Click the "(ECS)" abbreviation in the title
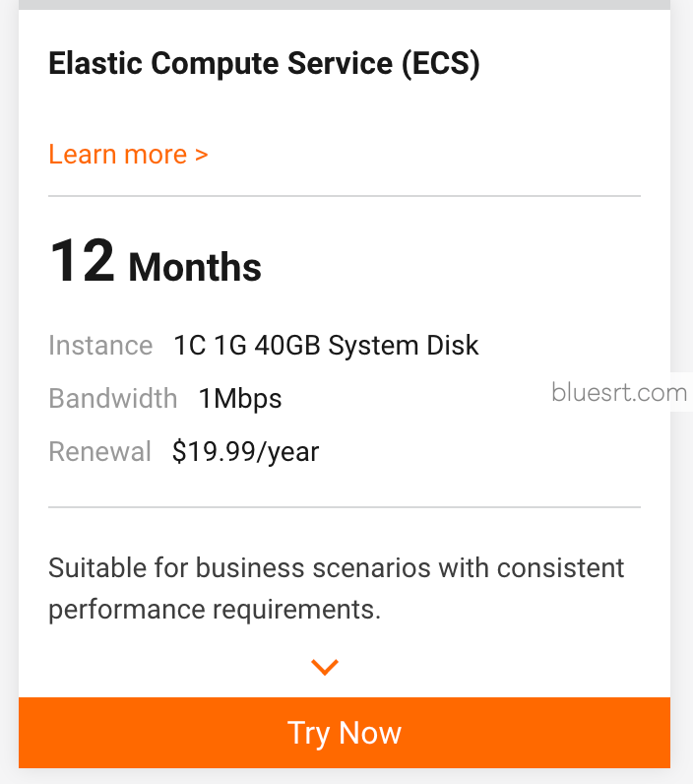This screenshot has width=693, height=784. tap(440, 65)
